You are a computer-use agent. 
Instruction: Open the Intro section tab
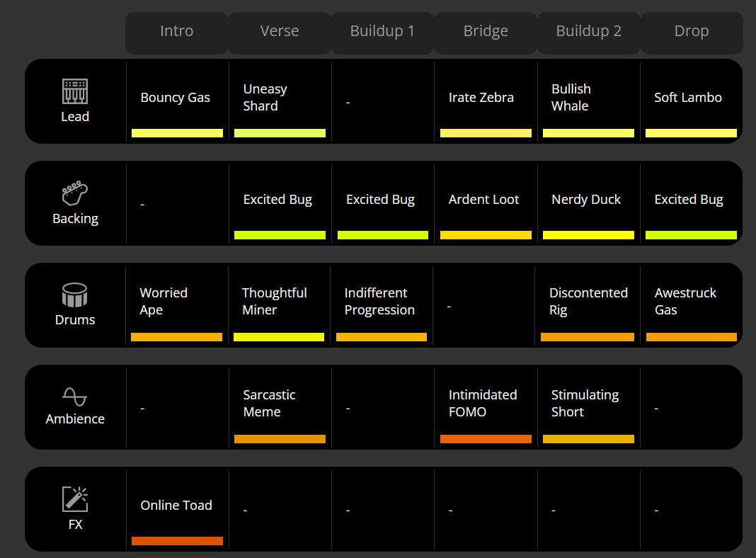(x=176, y=32)
